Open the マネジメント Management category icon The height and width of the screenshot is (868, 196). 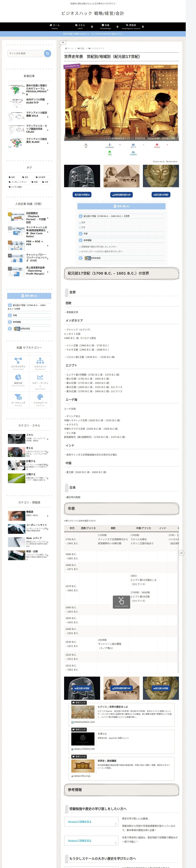pos(40,361)
